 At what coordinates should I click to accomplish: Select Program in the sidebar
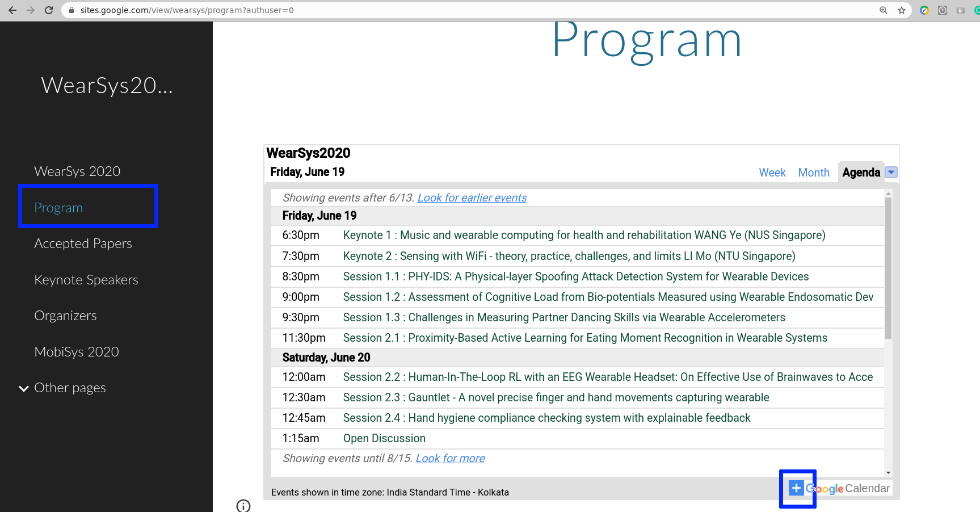coord(58,208)
